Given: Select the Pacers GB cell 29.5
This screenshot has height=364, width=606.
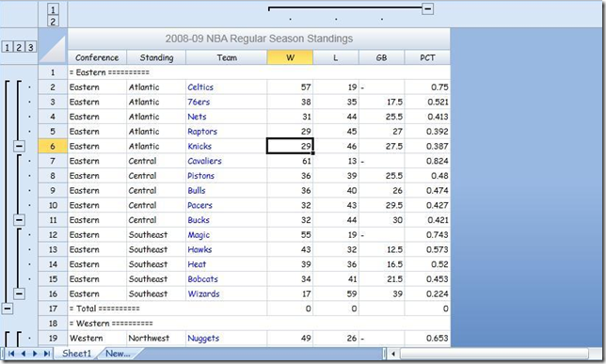Looking at the screenshot, I should (x=381, y=205).
